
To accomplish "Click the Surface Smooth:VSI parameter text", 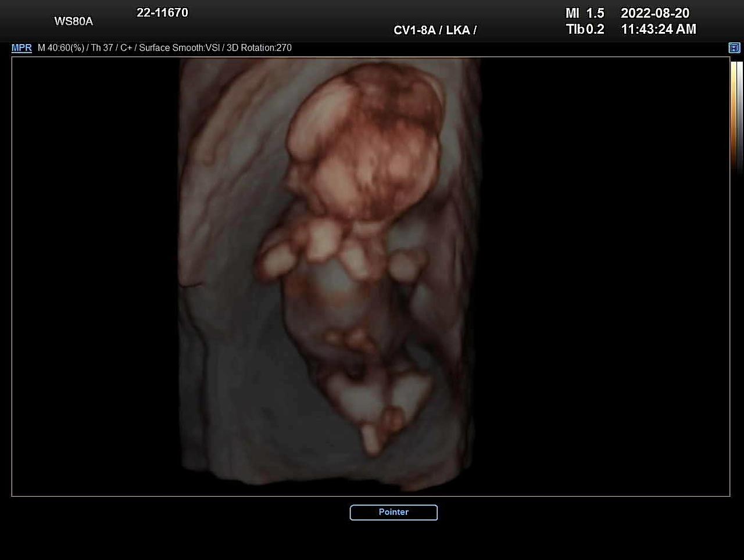I will 180,48.
